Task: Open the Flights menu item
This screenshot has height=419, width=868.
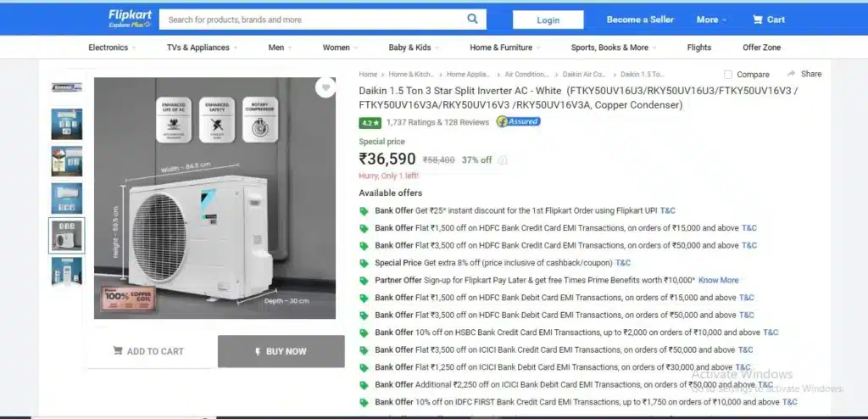Action: click(699, 47)
